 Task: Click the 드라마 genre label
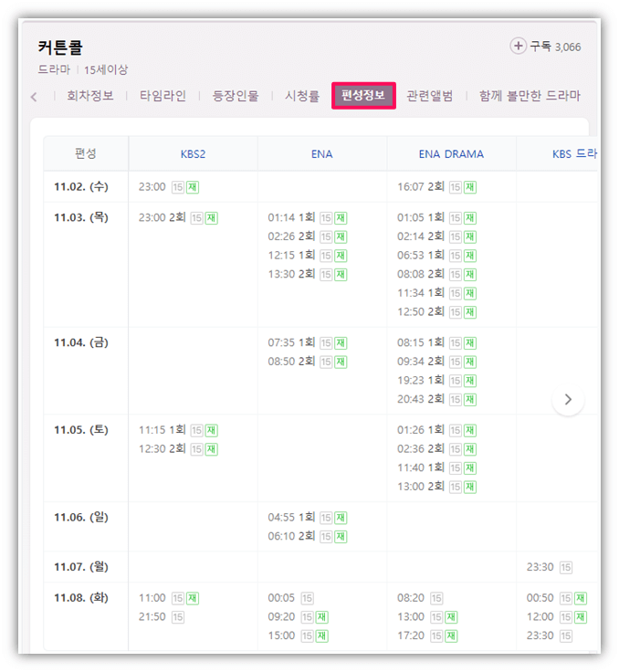54,69
